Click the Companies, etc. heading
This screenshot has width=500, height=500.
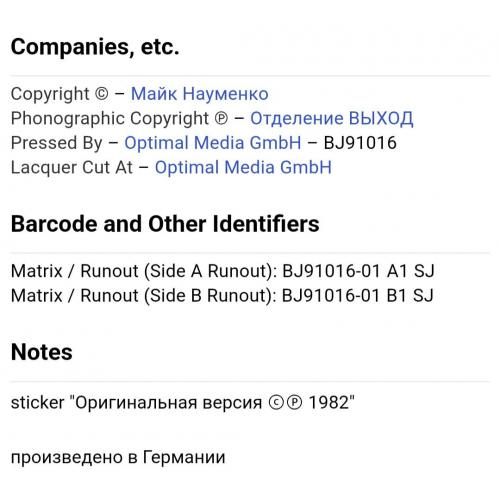[95, 47]
